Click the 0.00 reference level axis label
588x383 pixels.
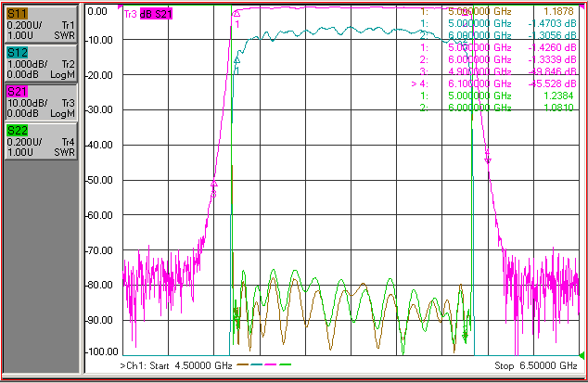[97, 11]
